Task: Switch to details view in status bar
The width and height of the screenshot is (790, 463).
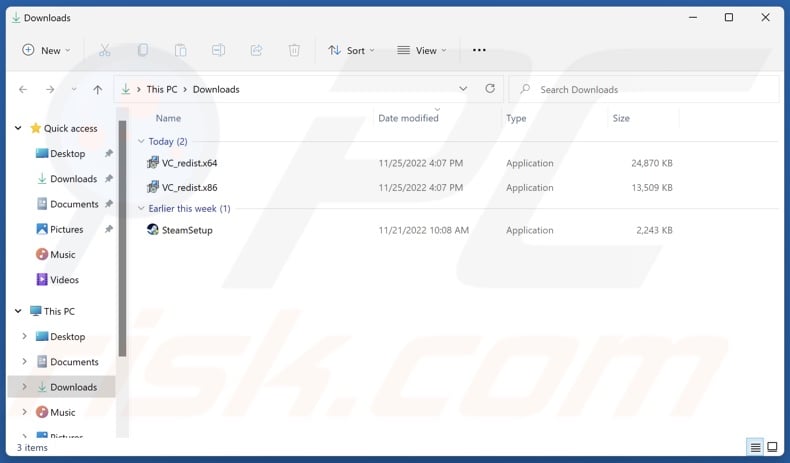Action: pyautogui.click(x=755, y=447)
